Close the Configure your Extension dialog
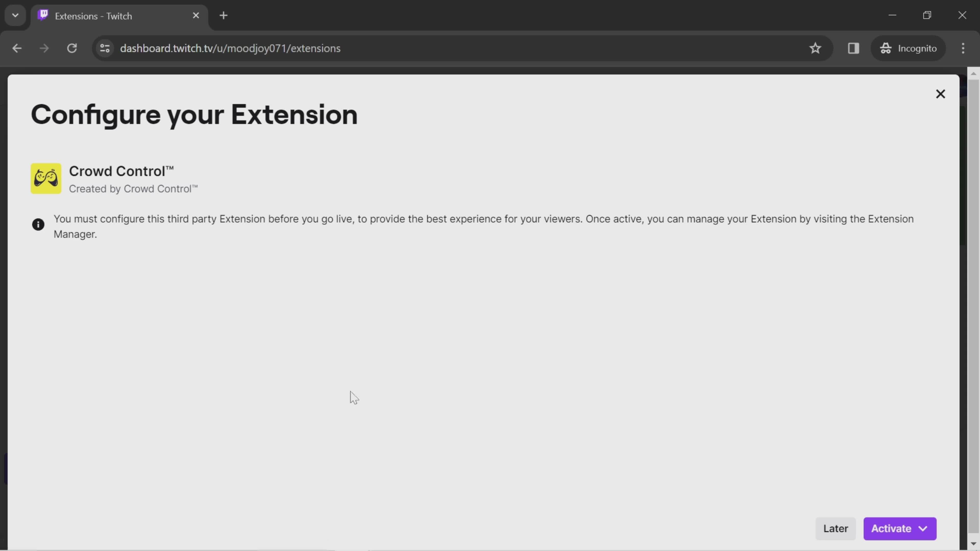The height and width of the screenshot is (551, 980). (940, 94)
